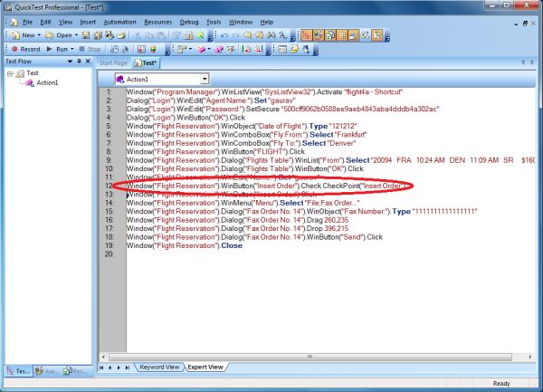Open the Automation menu
This screenshot has height=392, width=543.
pos(119,22)
